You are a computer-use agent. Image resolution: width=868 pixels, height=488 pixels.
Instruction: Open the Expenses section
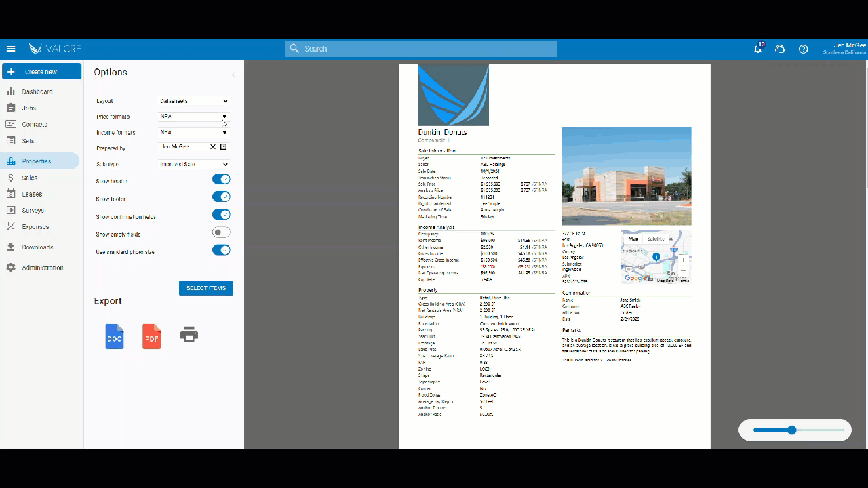pyautogui.click(x=35, y=227)
